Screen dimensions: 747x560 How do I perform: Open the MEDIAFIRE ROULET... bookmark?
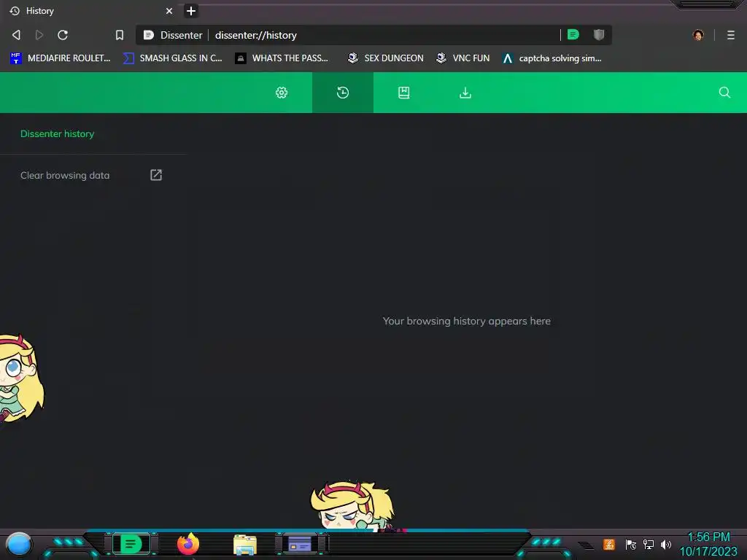[61, 58]
